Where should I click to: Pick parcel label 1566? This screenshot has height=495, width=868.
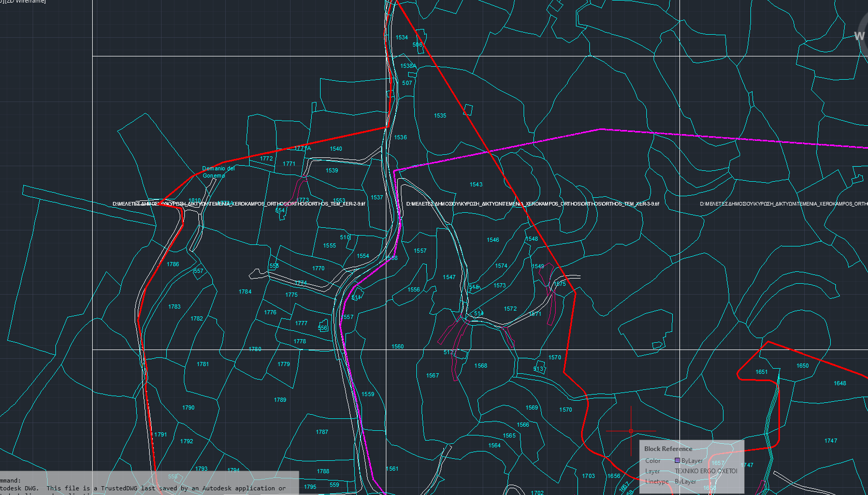click(523, 425)
